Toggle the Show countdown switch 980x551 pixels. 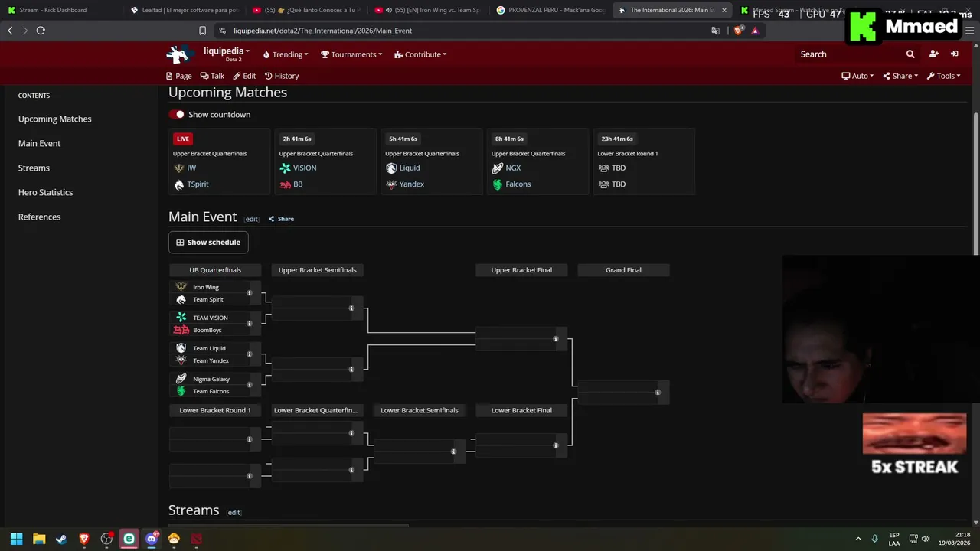click(x=177, y=115)
